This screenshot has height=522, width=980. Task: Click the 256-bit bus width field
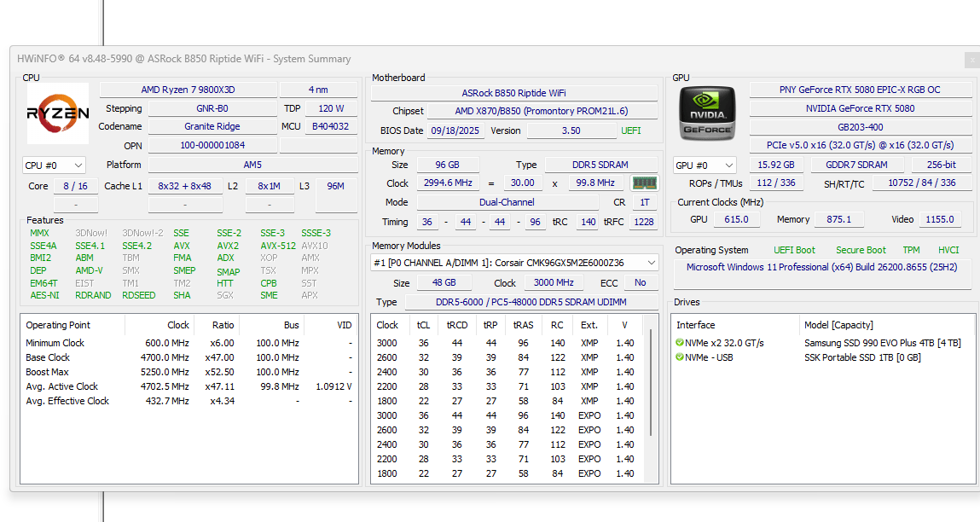click(x=942, y=165)
